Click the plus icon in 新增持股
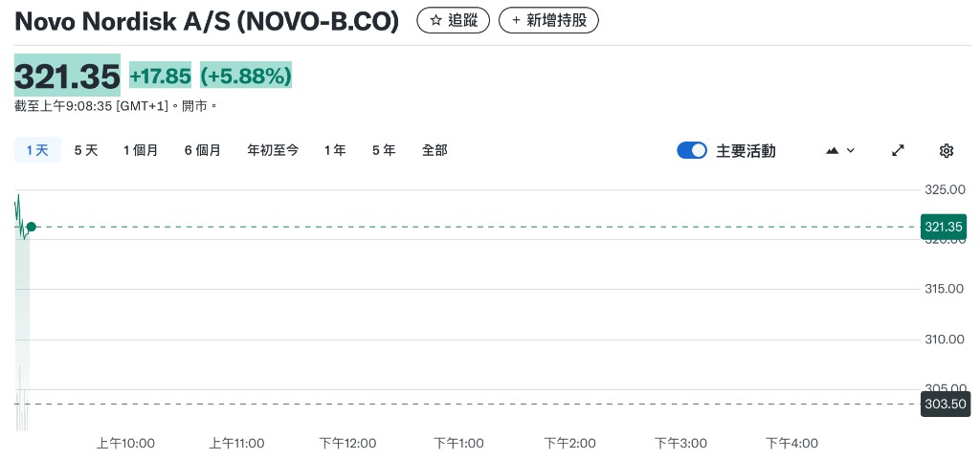The width and height of the screenshot is (980, 460). click(517, 20)
